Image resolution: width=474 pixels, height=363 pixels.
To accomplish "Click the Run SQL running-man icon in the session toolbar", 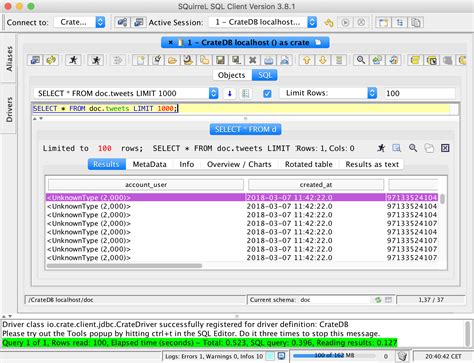I will point(73,60).
